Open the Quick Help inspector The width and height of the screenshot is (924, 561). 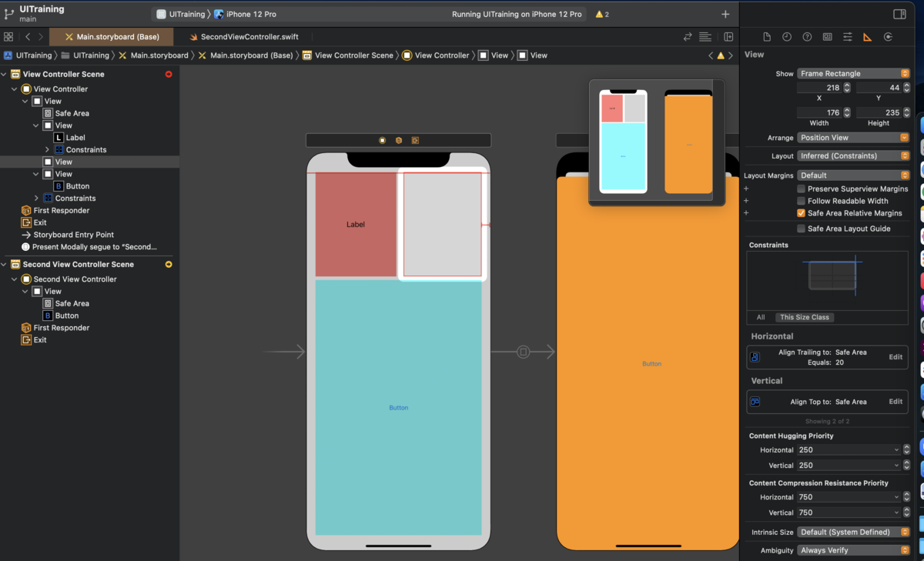[x=807, y=37]
